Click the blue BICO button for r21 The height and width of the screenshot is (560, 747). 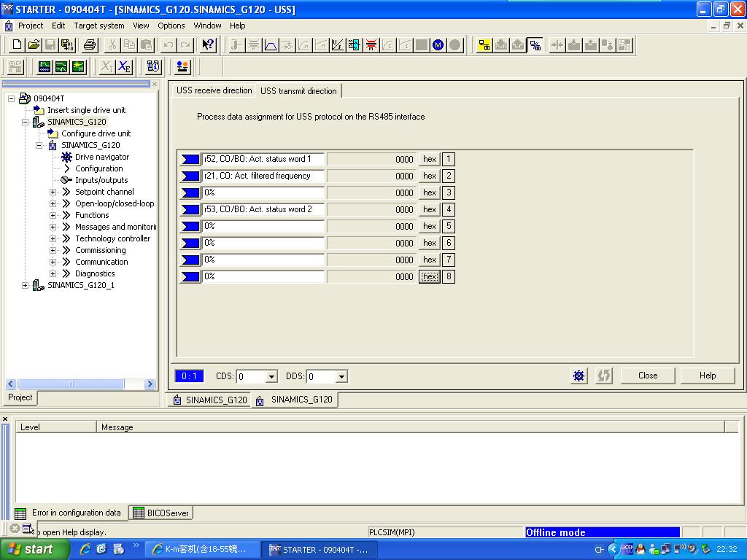click(190, 176)
